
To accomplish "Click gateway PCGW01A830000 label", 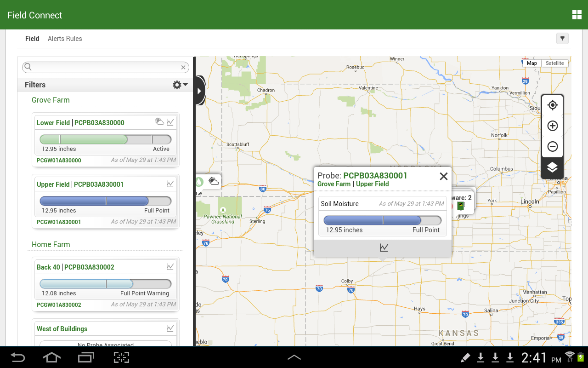I will 59,161.
